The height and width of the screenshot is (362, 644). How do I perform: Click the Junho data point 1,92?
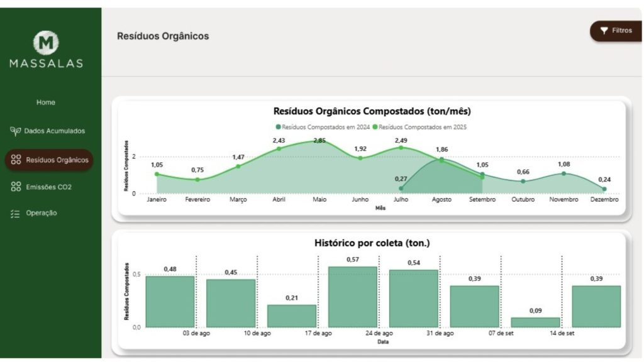point(360,158)
